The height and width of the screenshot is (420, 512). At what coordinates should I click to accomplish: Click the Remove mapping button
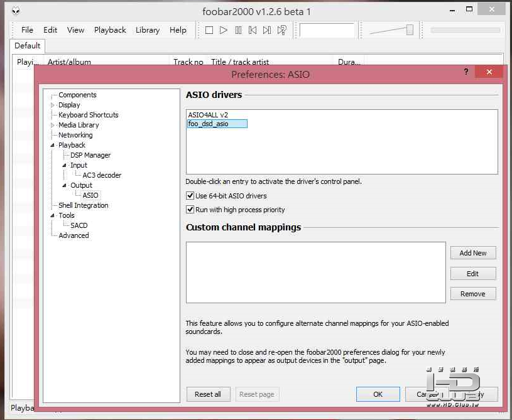[x=473, y=294]
